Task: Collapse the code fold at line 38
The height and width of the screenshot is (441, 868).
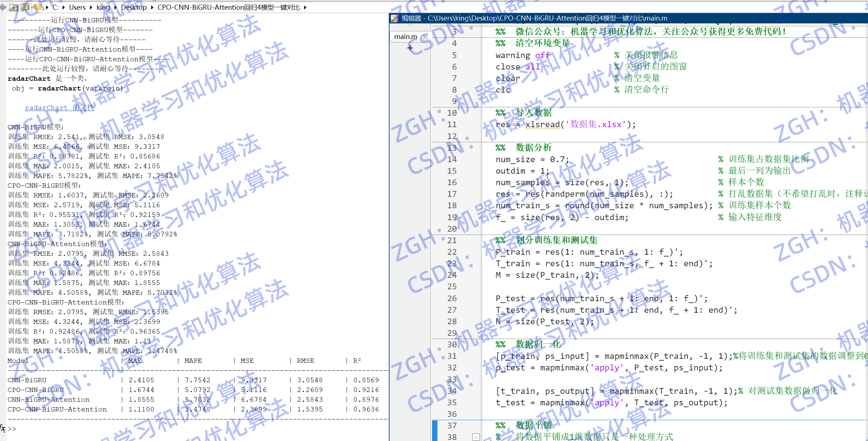Action: (476, 437)
